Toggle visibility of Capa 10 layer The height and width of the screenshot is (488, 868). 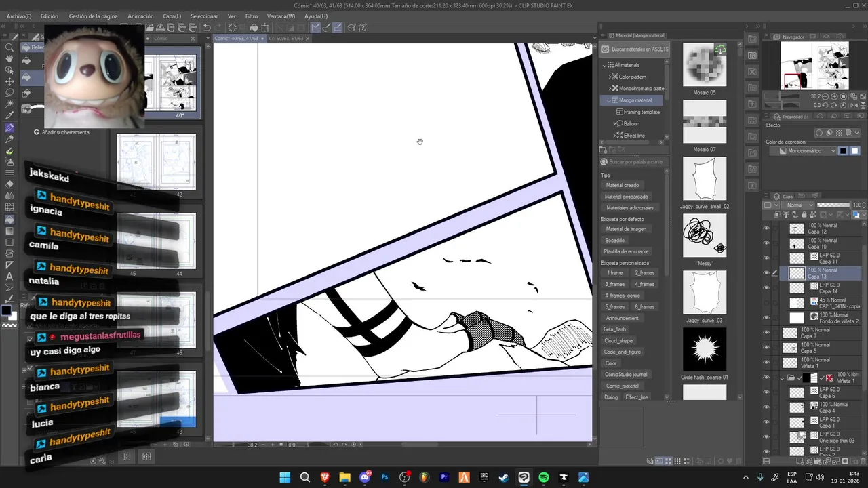[x=766, y=243]
